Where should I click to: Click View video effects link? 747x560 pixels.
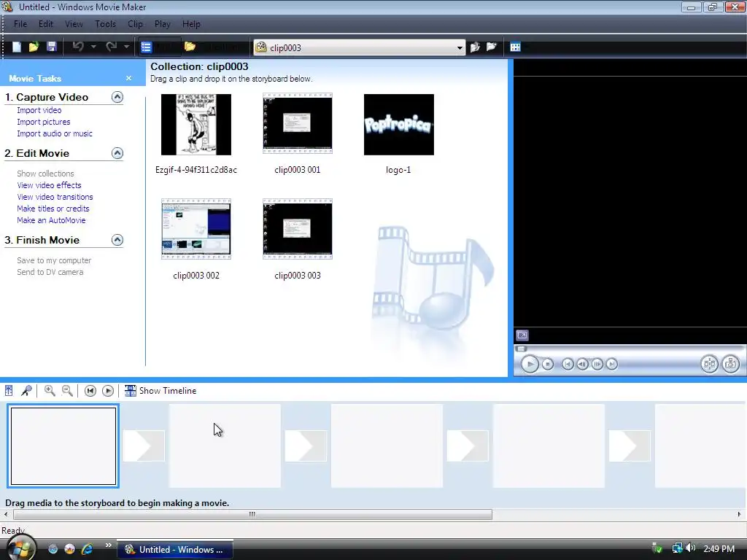[x=49, y=185]
